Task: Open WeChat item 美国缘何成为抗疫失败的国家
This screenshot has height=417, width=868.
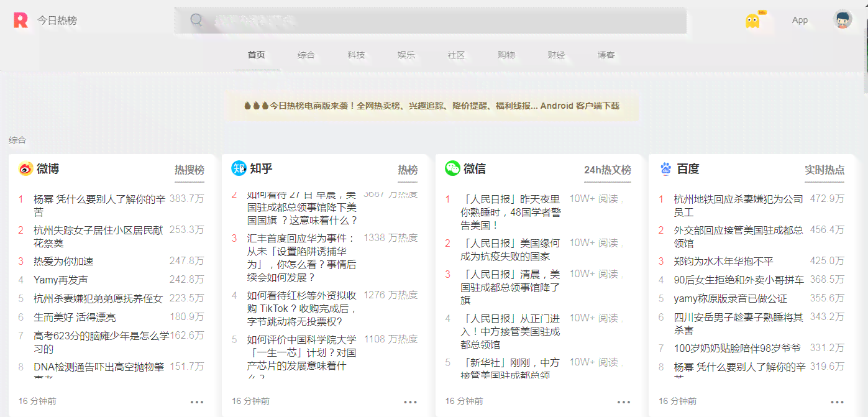Action: coord(510,249)
